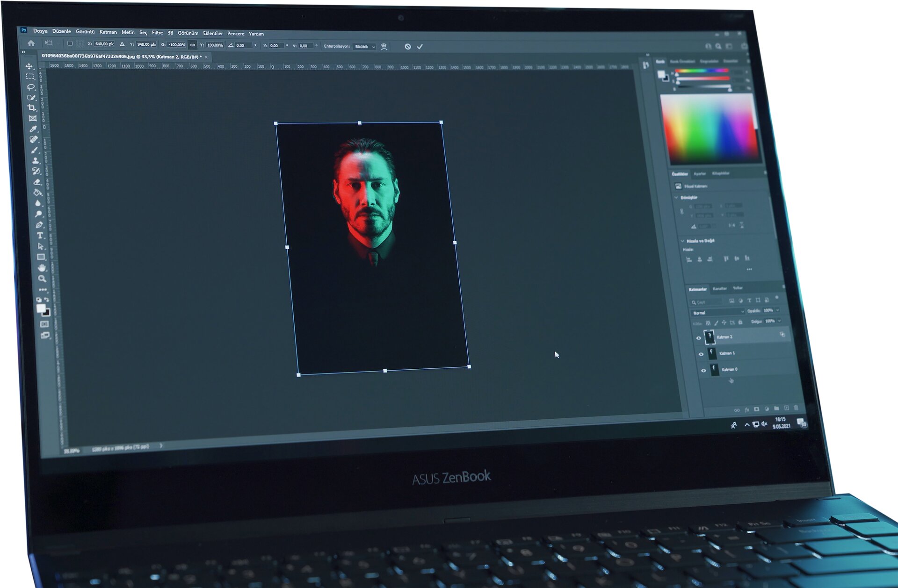Hide the Katman 0 layer
The image size is (898, 588).
704,370
